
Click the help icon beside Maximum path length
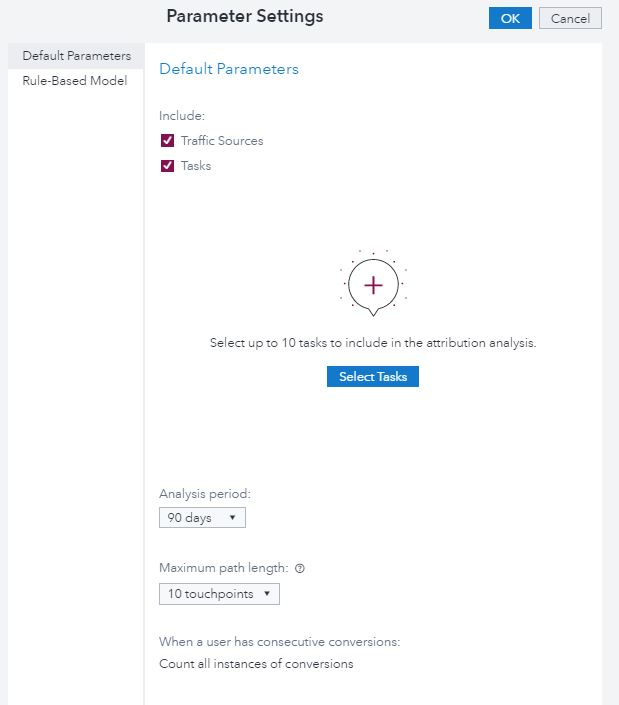[300, 568]
